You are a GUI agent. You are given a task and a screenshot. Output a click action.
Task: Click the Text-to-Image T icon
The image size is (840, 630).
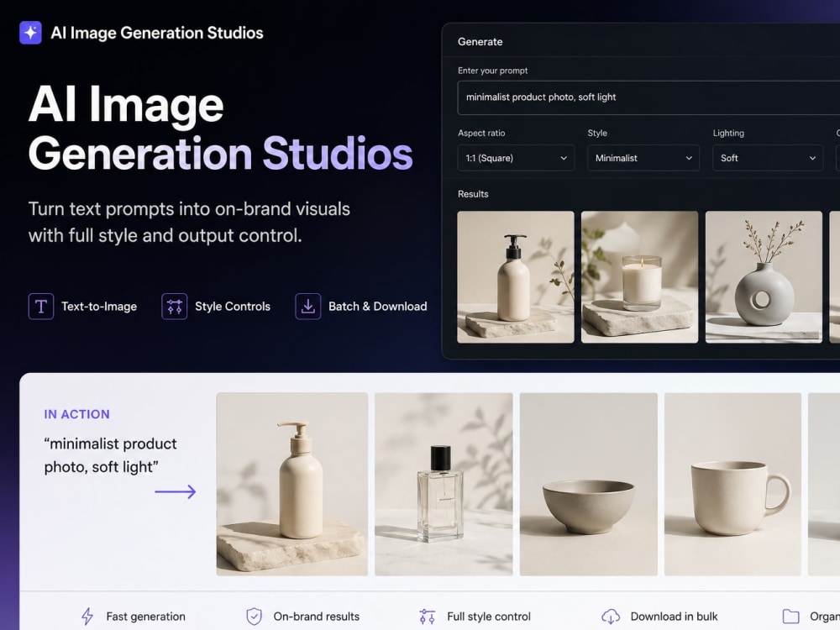click(40, 307)
